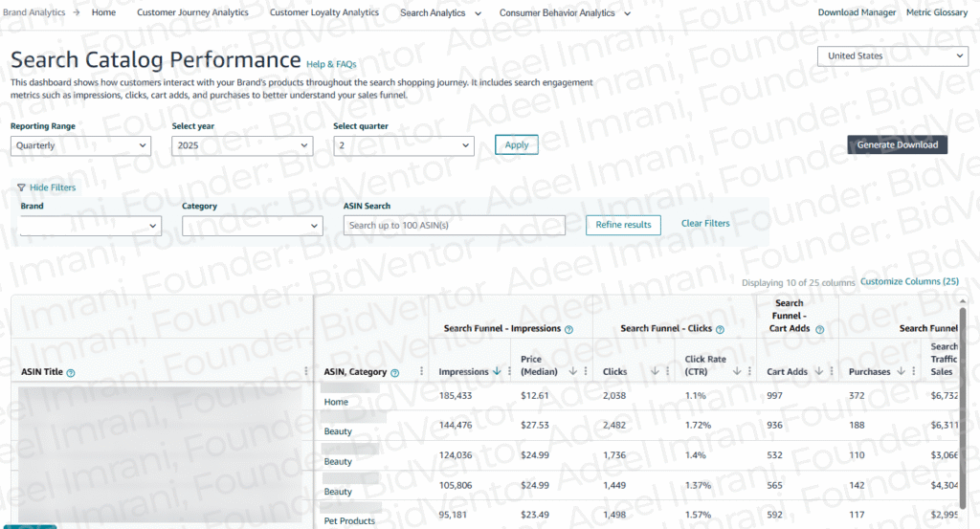
Task: Show info for Search Funnel - Impressions
Action: 568,330
